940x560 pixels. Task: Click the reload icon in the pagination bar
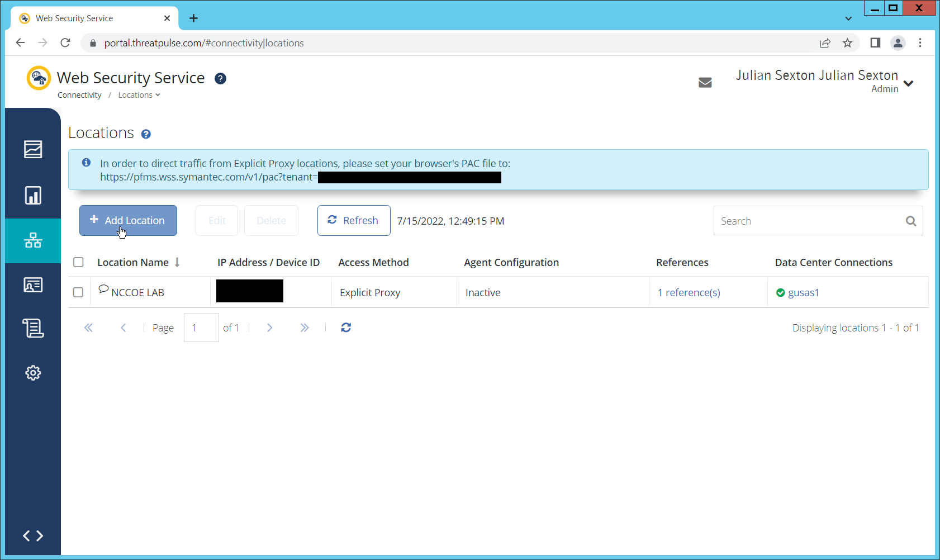(346, 328)
